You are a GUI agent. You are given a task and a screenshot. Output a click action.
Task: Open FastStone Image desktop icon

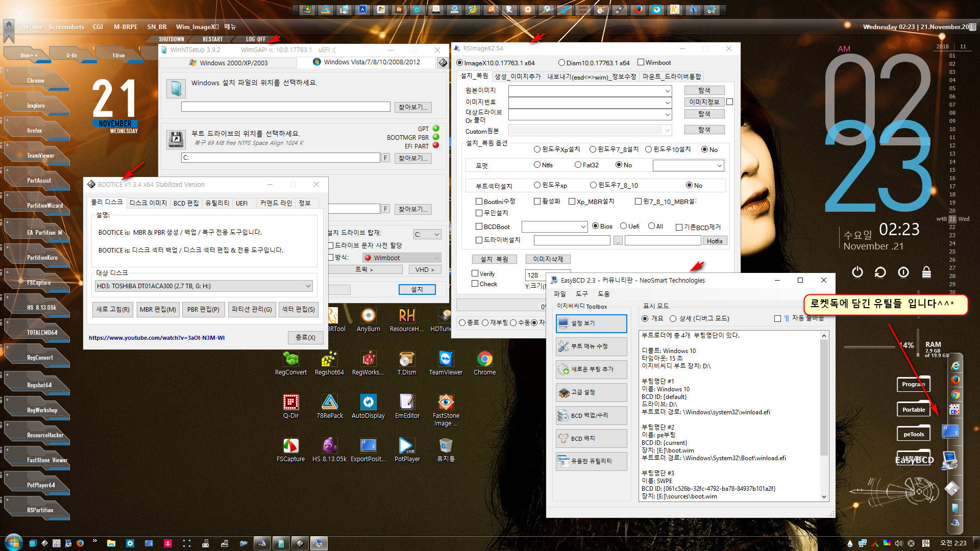point(446,410)
